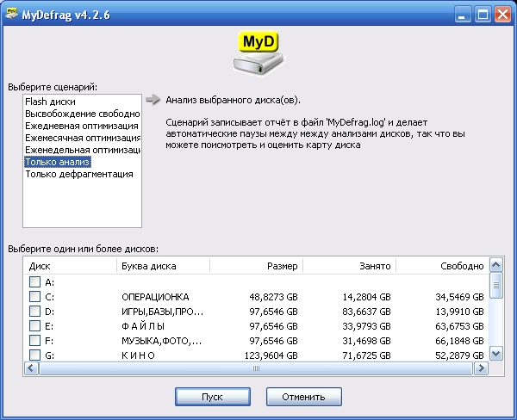517x420 pixels.
Task: Click the MyD hard drive logo
Action: tap(258, 52)
